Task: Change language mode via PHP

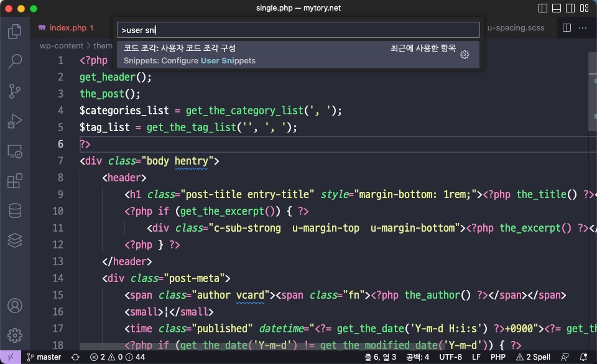Action: [498, 357]
